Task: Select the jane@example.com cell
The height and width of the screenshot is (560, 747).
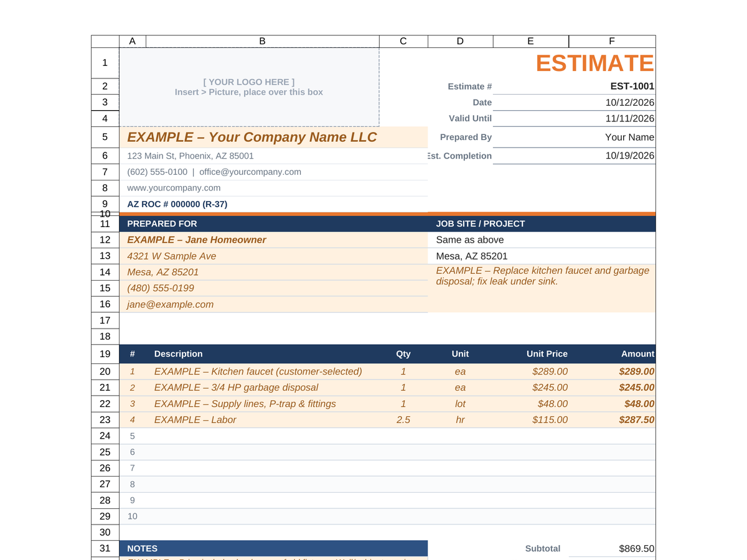Action: pyautogui.click(x=274, y=305)
